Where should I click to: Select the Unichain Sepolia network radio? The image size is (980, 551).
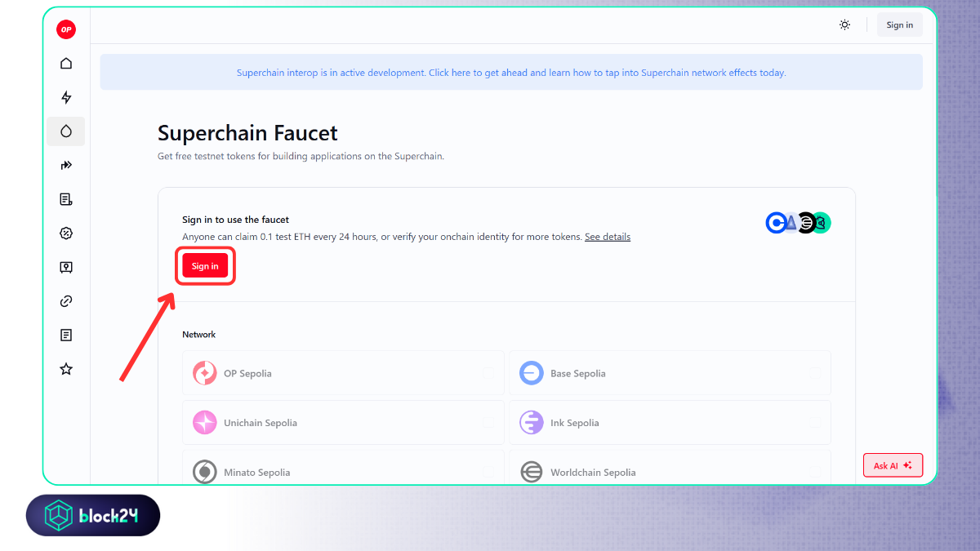click(x=488, y=423)
